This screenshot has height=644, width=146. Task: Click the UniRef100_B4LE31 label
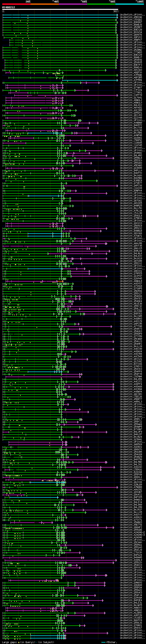coord(131,602)
